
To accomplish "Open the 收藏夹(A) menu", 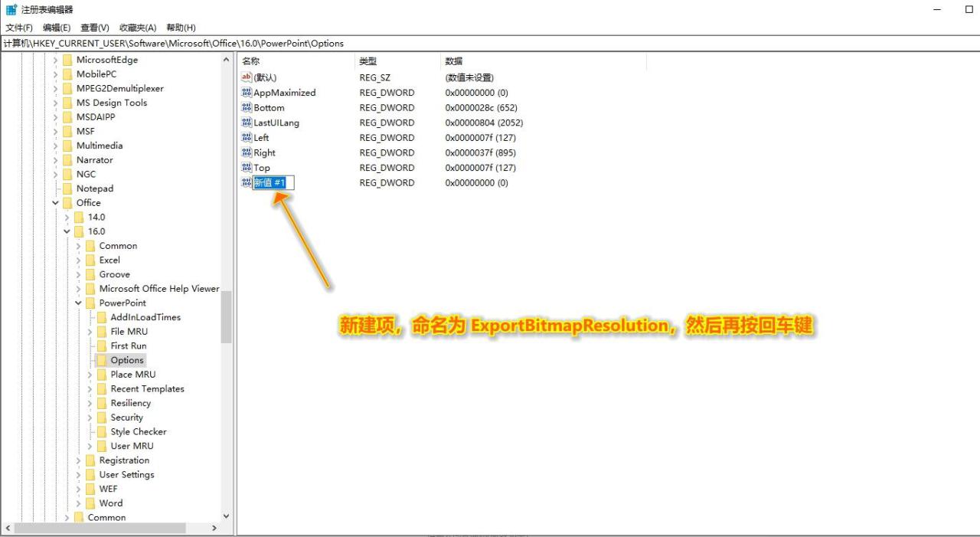I will pos(138,28).
